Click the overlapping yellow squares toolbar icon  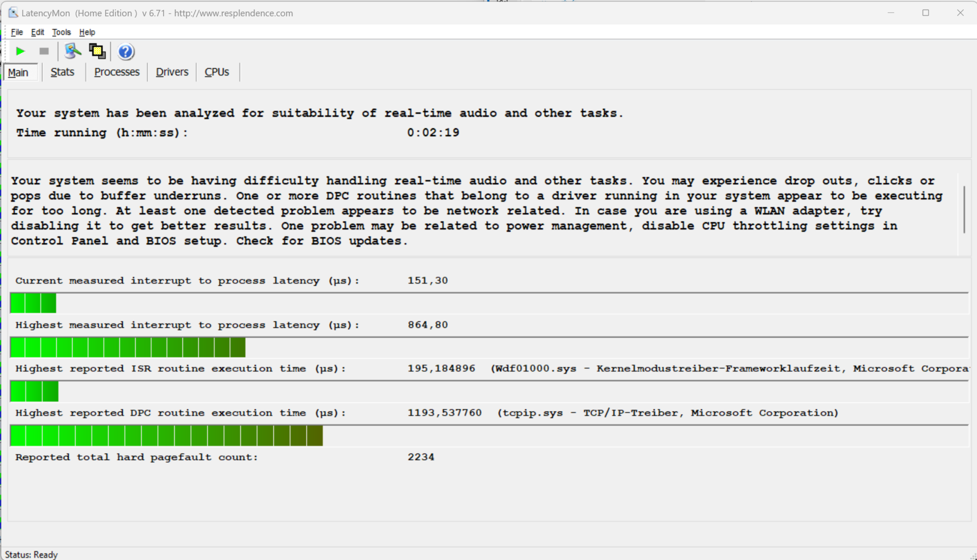97,51
